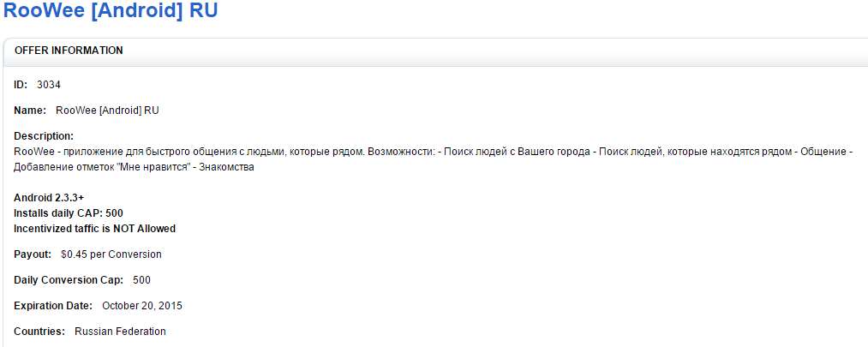Viewport: 868px width, 347px height.
Task: Click the Daily Conversion Cap label
Action: [69, 280]
